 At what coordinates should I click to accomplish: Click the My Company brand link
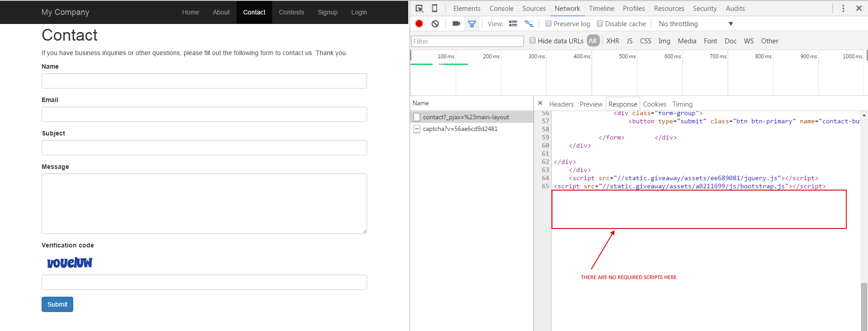pos(65,12)
